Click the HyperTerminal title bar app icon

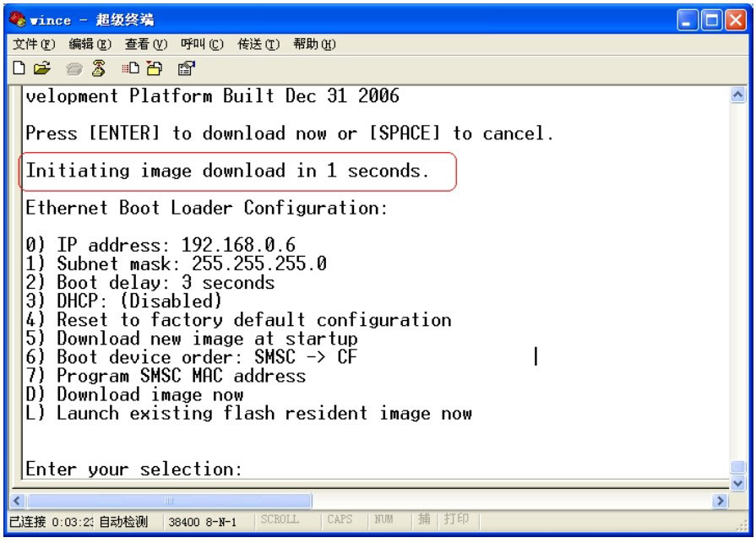click(x=18, y=19)
